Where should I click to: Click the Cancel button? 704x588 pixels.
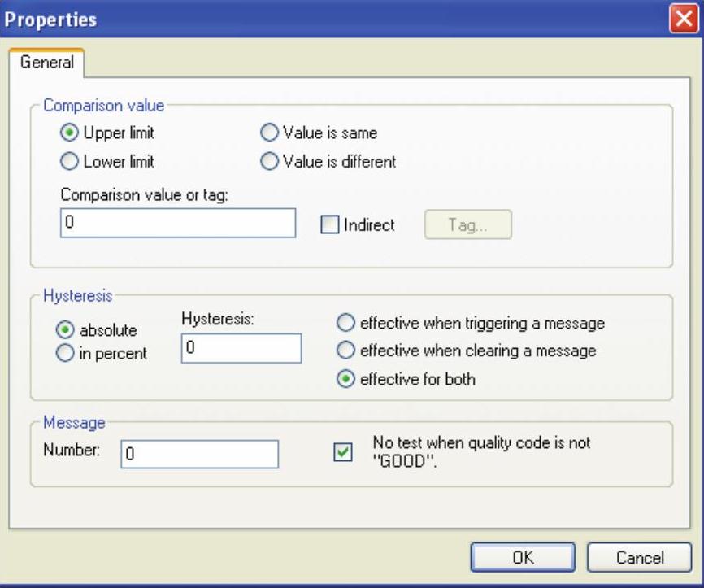pyautogui.click(x=639, y=558)
